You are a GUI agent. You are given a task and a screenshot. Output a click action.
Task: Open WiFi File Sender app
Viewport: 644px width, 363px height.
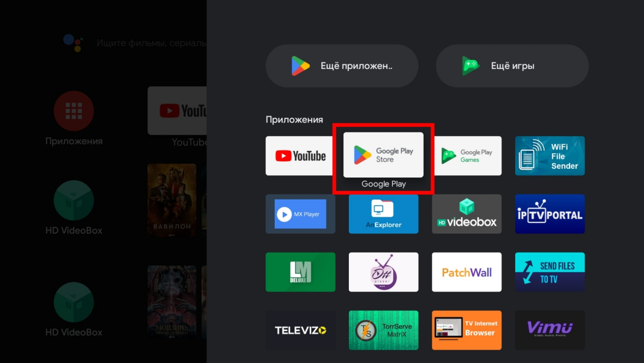coord(550,156)
